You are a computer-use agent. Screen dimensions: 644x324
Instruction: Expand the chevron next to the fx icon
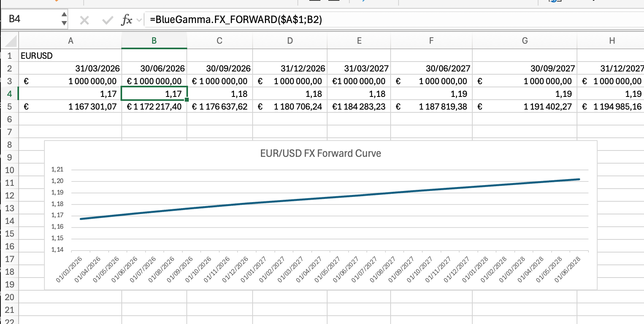point(139,20)
